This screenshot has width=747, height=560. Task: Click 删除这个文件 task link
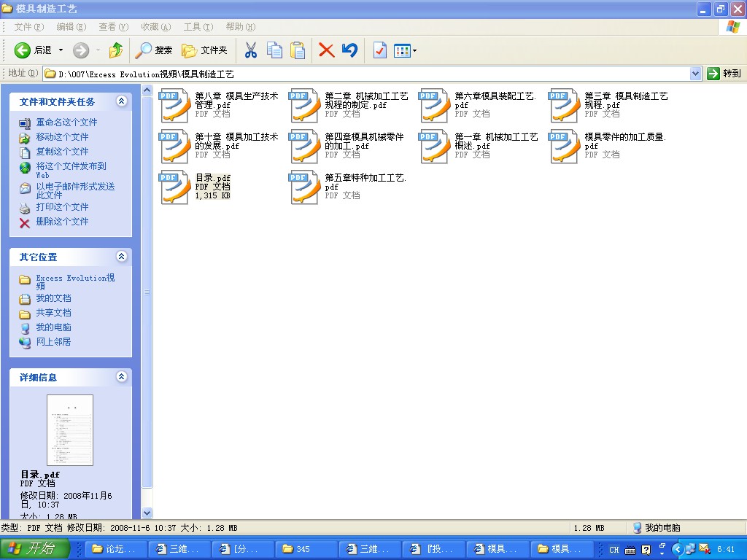click(63, 222)
